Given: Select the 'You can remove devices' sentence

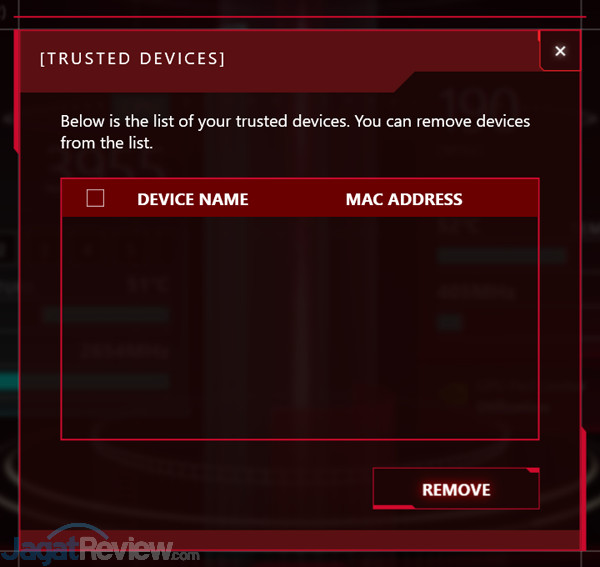Looking at the screenshot, I should (x=442, y=121).
